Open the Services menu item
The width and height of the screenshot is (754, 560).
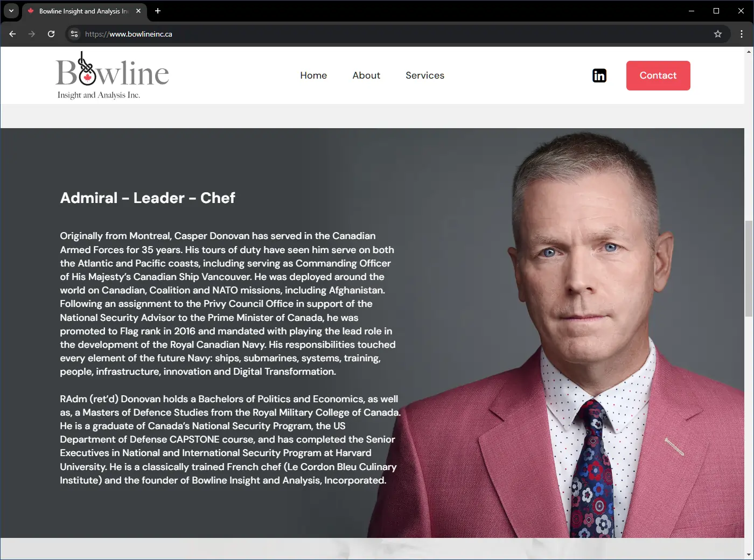425,75
